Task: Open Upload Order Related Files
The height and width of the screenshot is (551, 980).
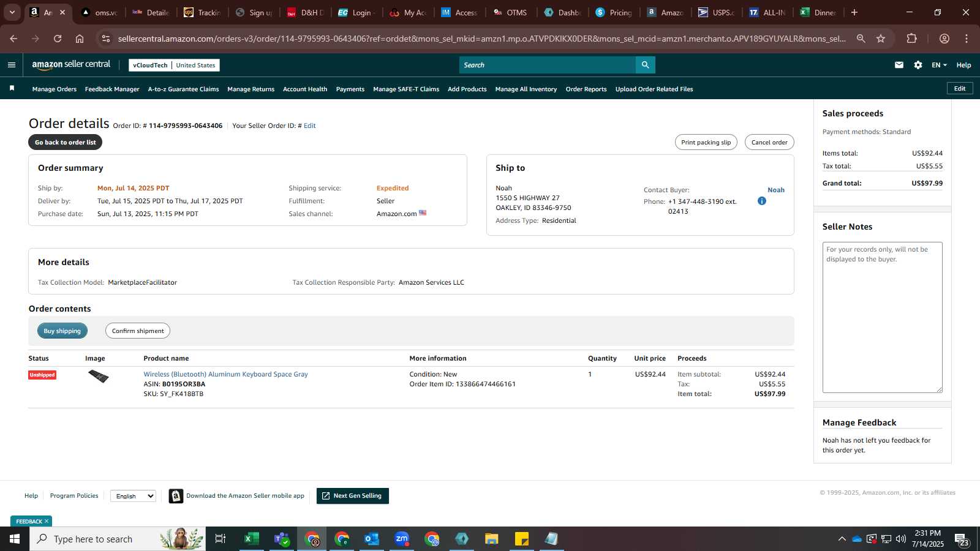Action: tap(654, 89)
